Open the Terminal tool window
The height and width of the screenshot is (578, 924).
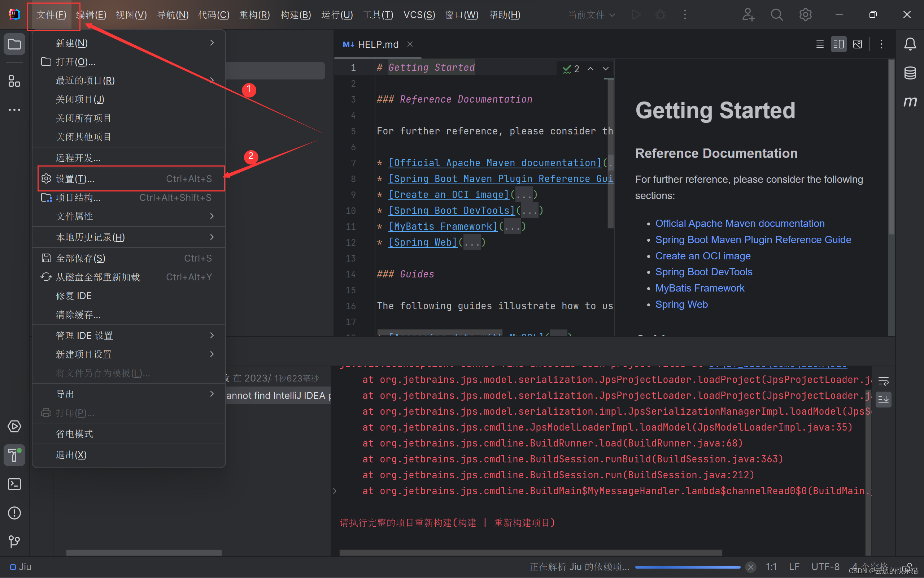click(x=14, y=484)
